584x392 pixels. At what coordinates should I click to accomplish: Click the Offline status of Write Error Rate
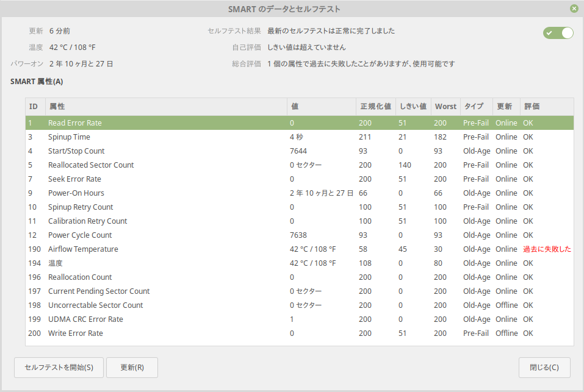click(x=506, y=333)
